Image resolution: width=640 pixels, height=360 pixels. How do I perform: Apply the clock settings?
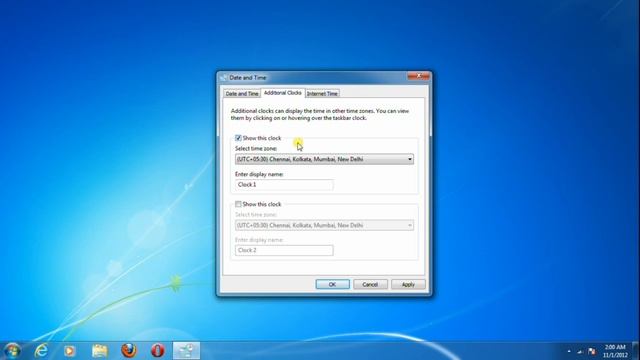click(x=408, y=284)
